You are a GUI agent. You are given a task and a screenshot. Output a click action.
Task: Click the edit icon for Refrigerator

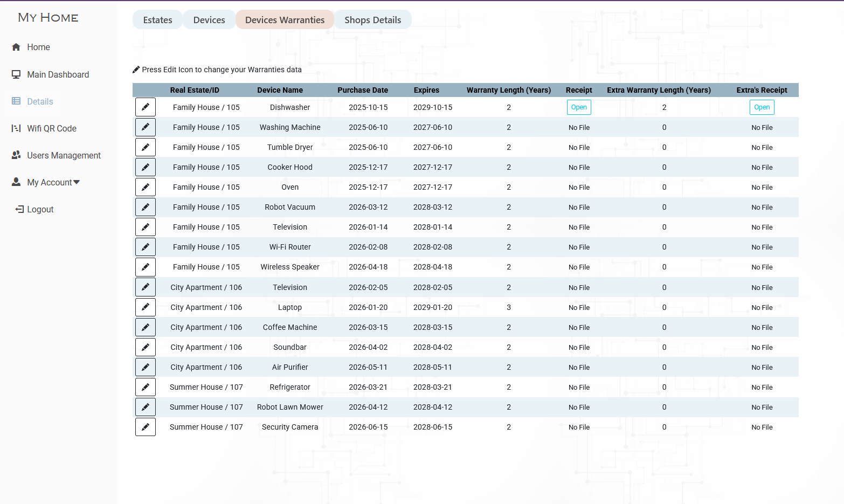146,387
